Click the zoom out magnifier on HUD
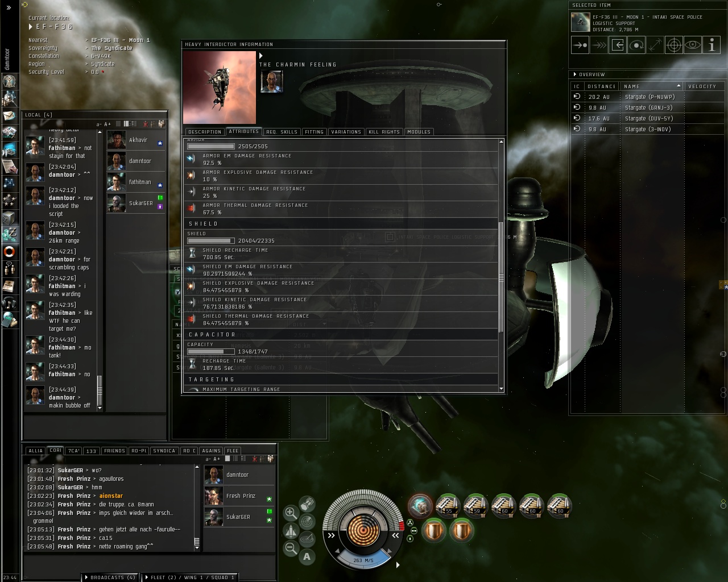Image resolution: width=728 pixels, height=582 pixels. (291, 548)
